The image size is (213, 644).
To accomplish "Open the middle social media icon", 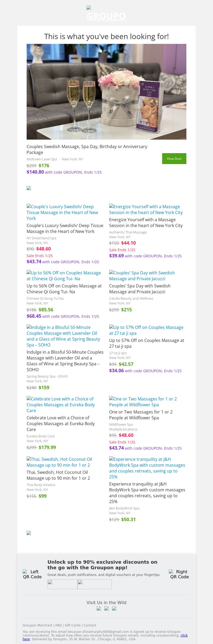I will 106,608.
